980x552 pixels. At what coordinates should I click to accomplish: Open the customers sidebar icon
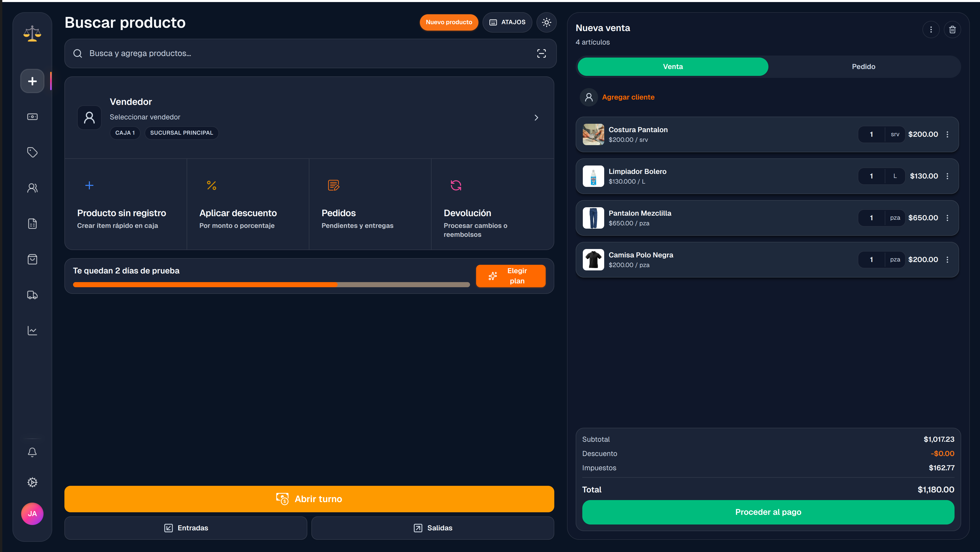pos(32,188)
